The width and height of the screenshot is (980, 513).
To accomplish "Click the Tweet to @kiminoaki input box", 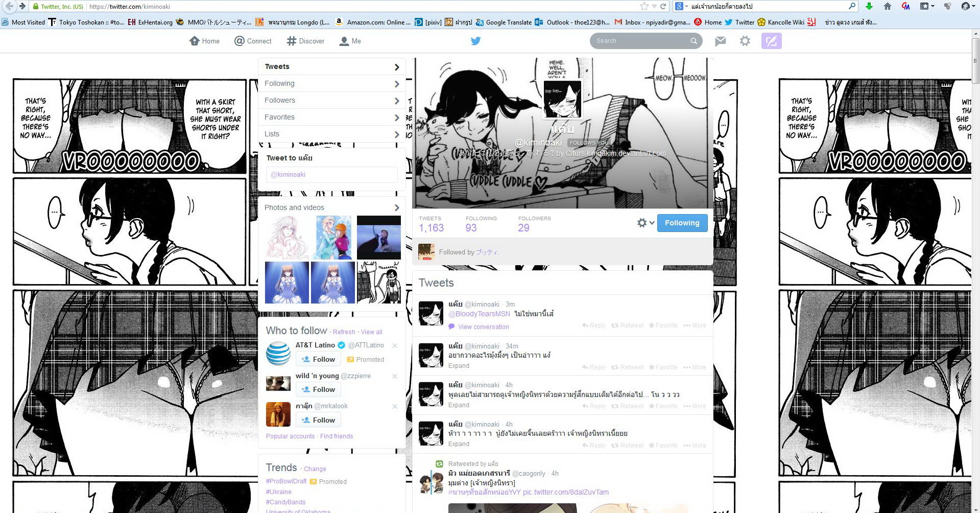I will pyautogui.click(x=332, y=175).
